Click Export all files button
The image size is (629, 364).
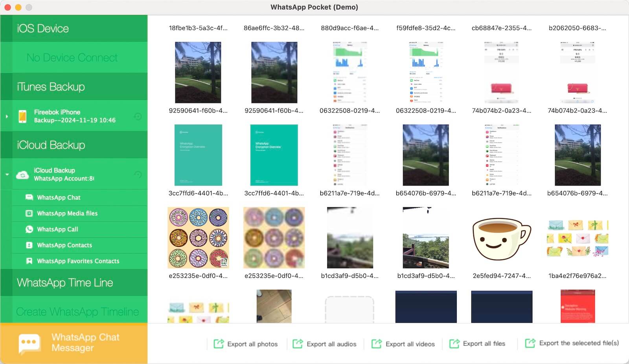click(x=477, y=344)
